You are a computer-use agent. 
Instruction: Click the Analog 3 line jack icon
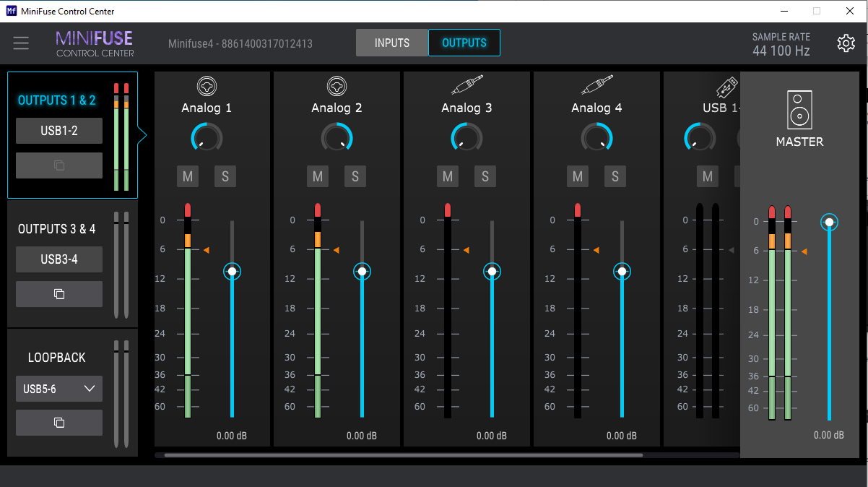pyautogui.click(x=466, y=86)
